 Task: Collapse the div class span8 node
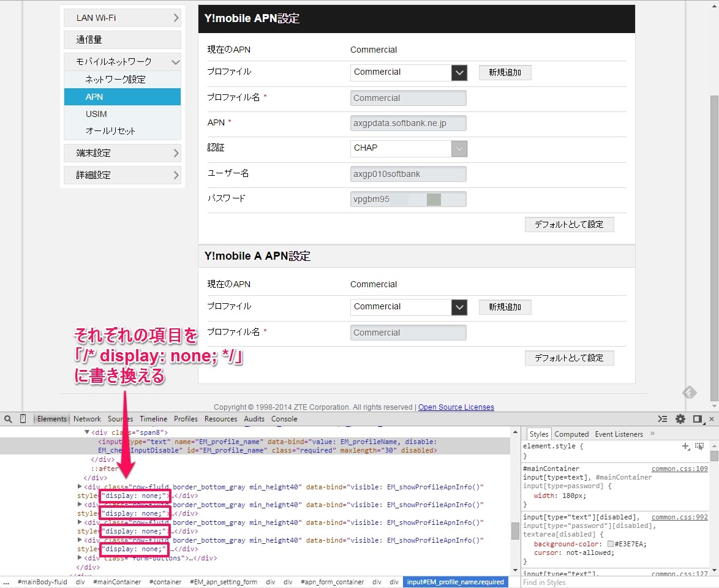point(87,432)
